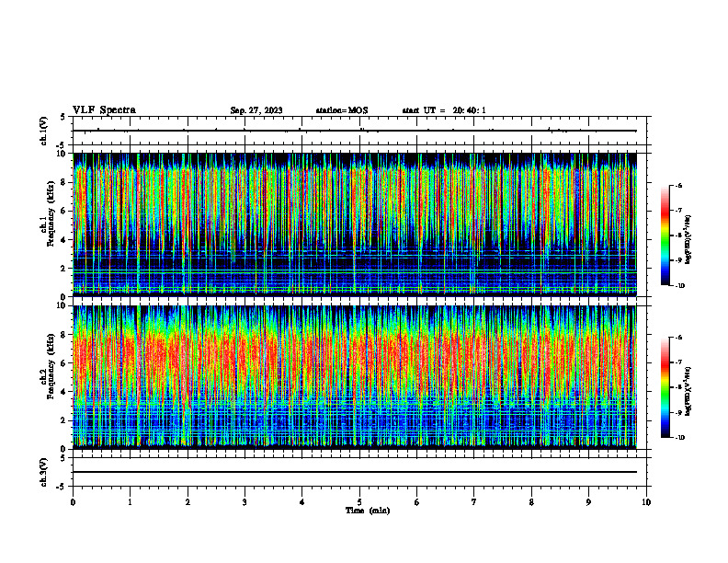Click time axis tick label "10"
The height and width of the screenshot is (563, 728).
(x=646, y=502)
